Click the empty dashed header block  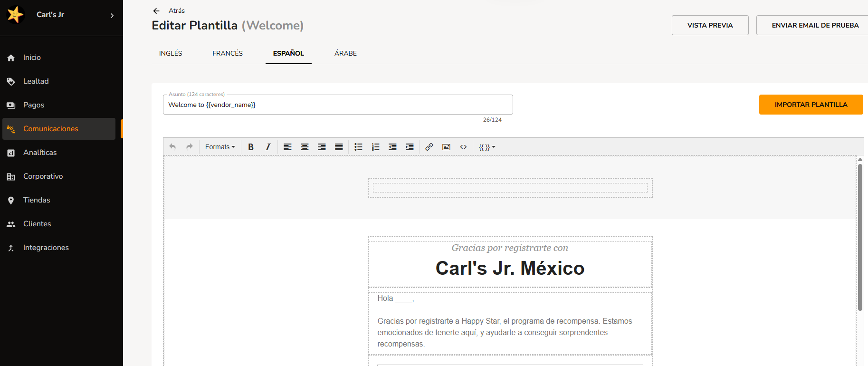click(x=510, y=188)
